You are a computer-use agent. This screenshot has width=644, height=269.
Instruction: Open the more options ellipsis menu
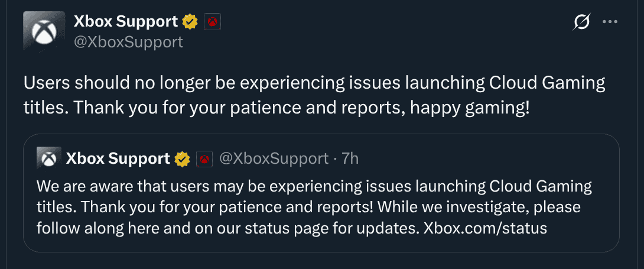click(x=609, y=22)
